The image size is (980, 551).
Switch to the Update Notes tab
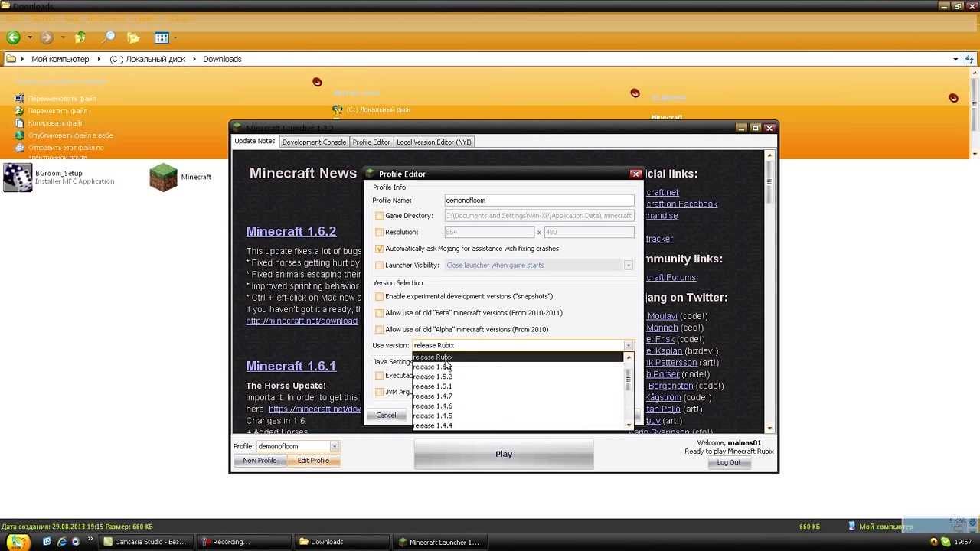point(254,142)
